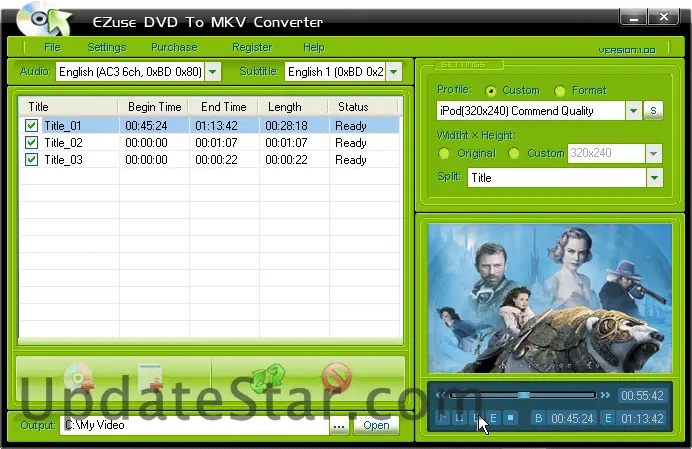Image resolution: width=692 pixels, height=449 pixels.
Task: Click the red stop/cancel conversion icon
Action: 336,378
